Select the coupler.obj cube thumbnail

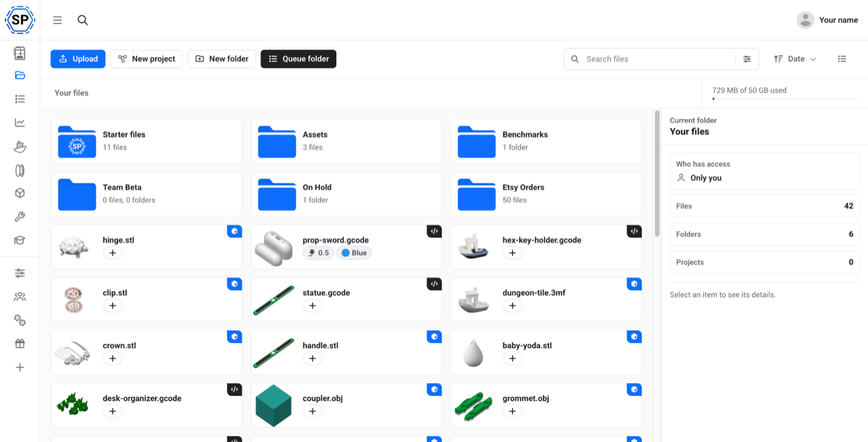tap(273, 405)
